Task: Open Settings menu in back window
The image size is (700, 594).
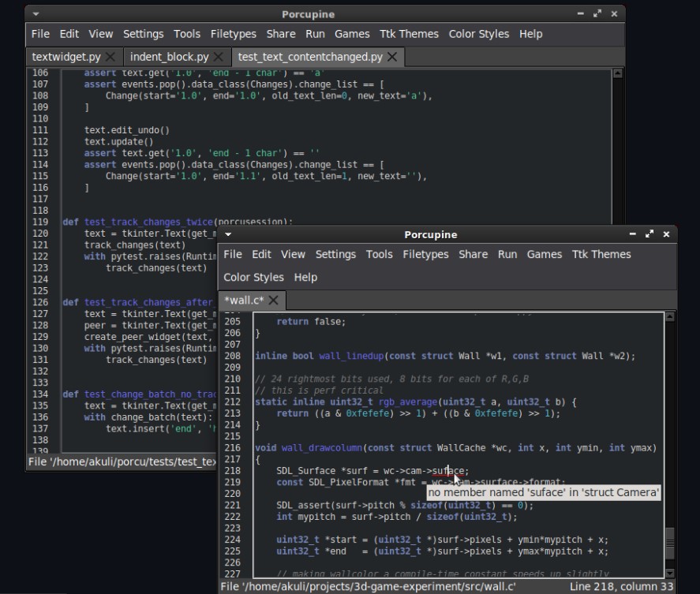Action: [x=144, y=34]
